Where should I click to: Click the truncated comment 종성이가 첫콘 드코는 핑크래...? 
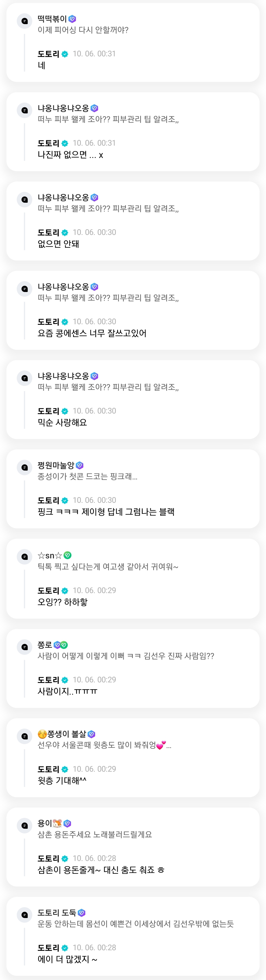87,476
